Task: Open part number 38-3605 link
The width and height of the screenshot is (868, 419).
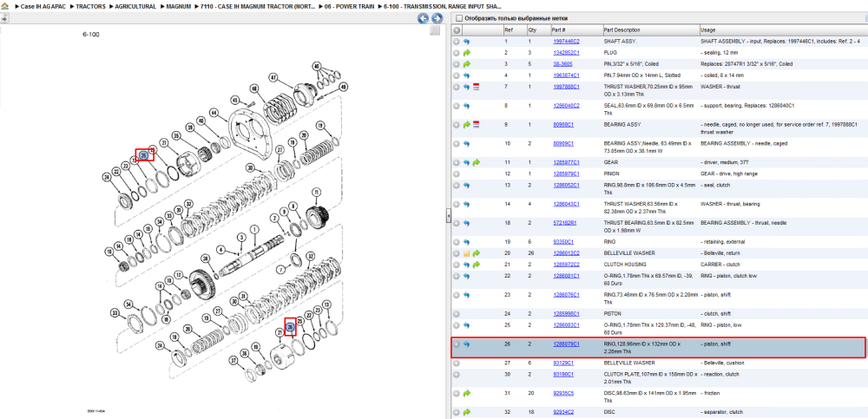Action: 562,64
